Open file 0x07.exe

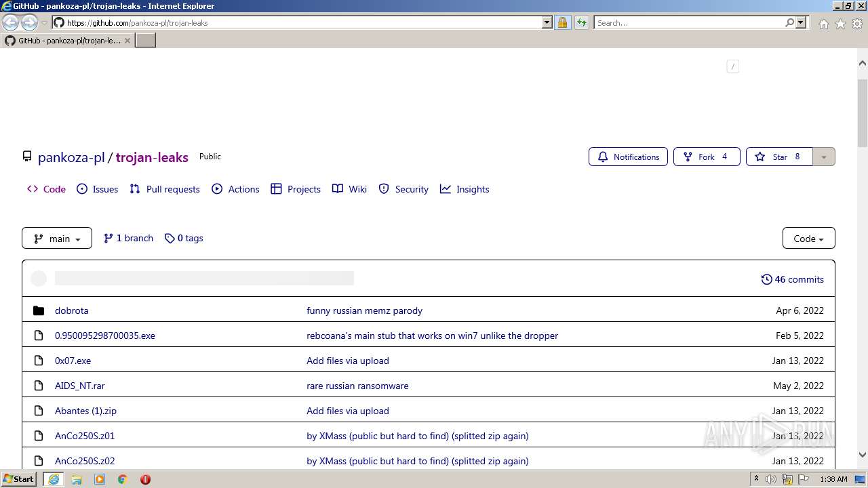tap(73, 361)
